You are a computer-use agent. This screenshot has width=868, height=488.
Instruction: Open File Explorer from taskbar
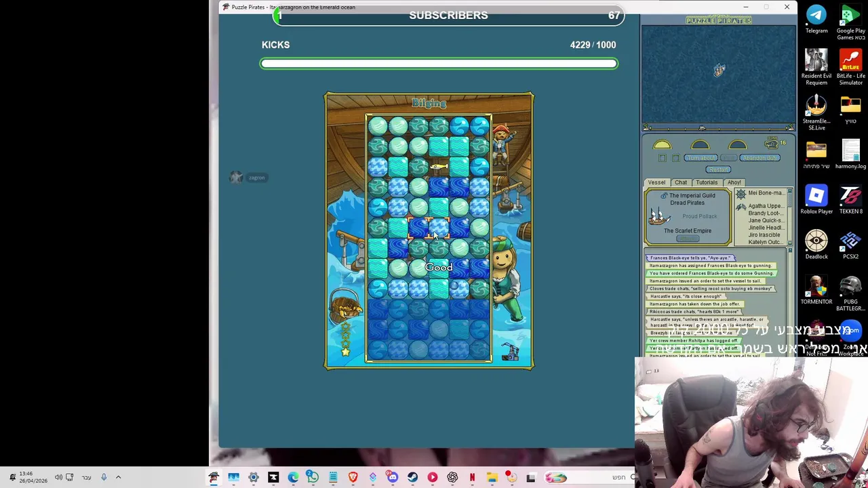point(492,477)
